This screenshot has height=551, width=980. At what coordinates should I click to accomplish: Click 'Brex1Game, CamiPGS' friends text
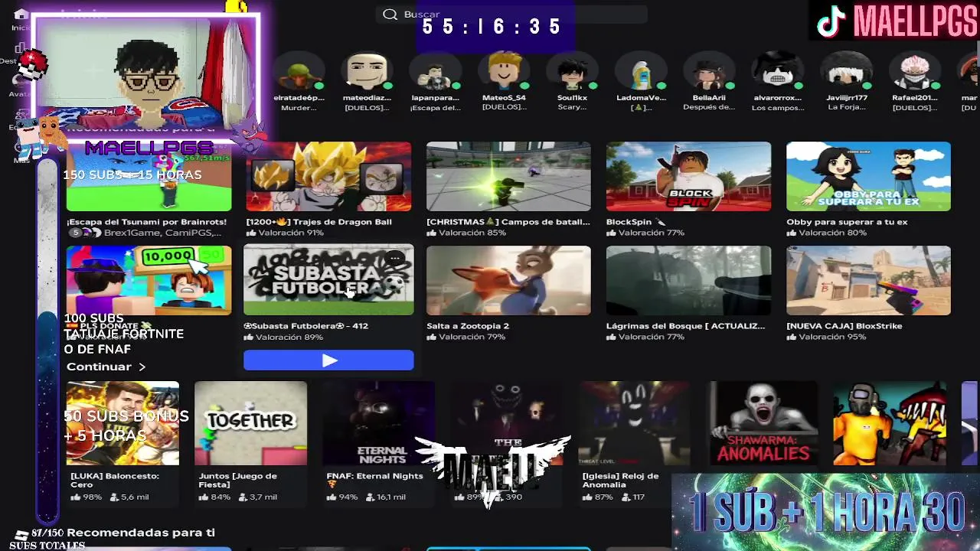163,233
